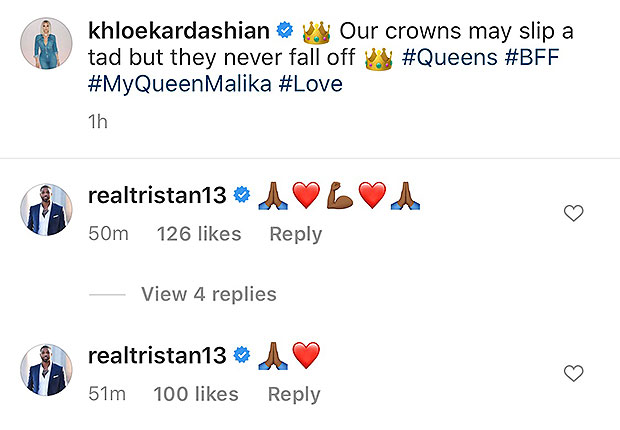Click verified badge on the 126-likes comment
This screenshot has width=620, height=430.
241,195
